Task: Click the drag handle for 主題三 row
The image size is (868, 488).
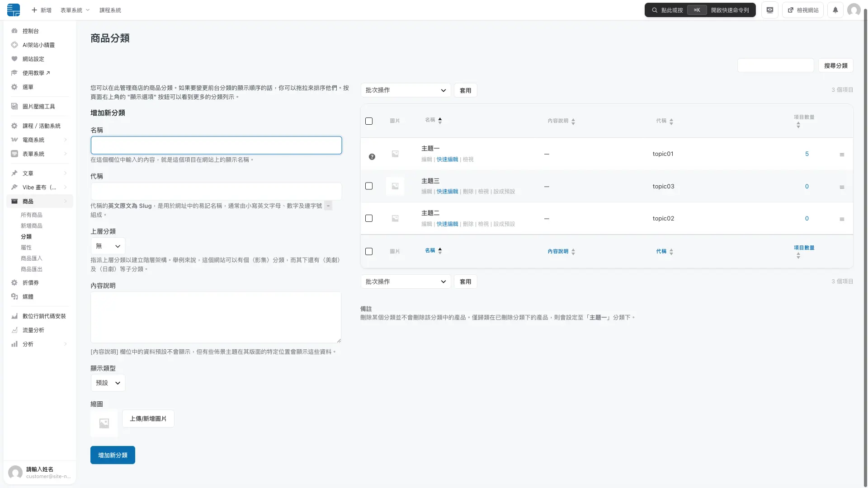Action: 842,187
